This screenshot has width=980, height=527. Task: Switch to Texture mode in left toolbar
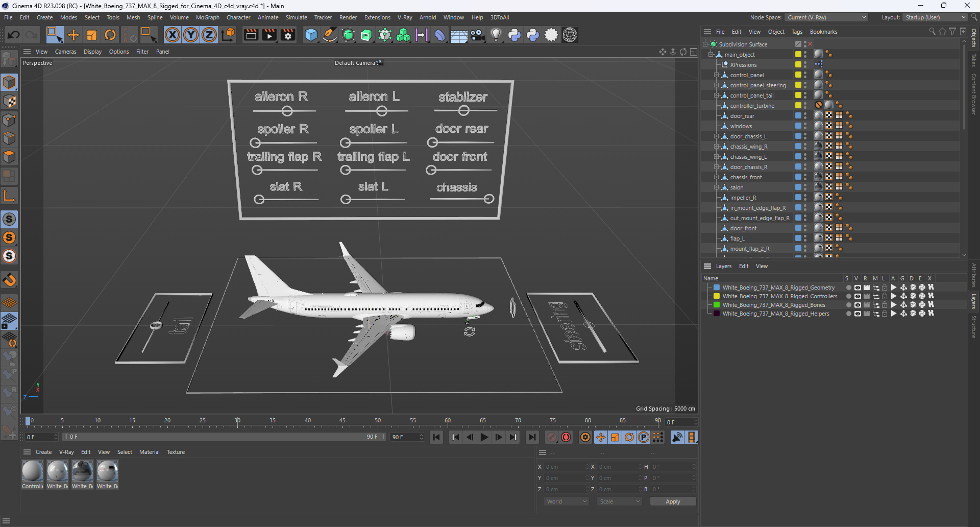click(x=9, y=101)
